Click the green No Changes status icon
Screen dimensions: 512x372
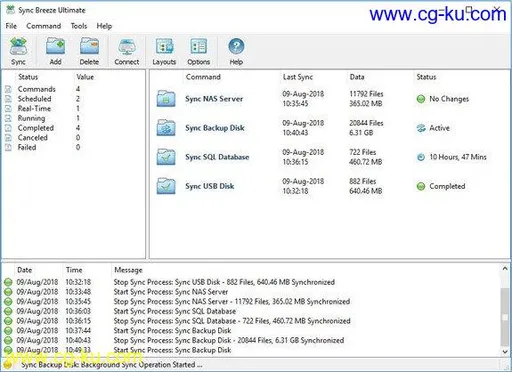(x=421, y=99)
